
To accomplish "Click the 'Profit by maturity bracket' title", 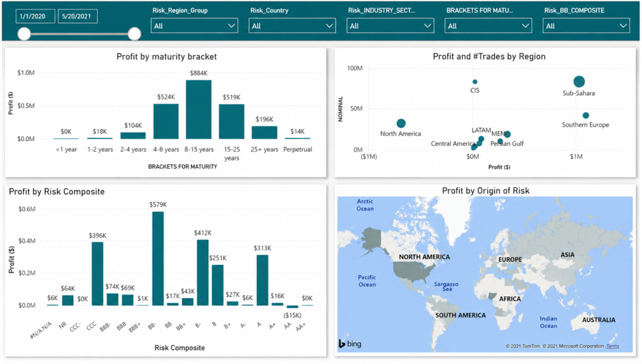I will click(x=167, y=56).
